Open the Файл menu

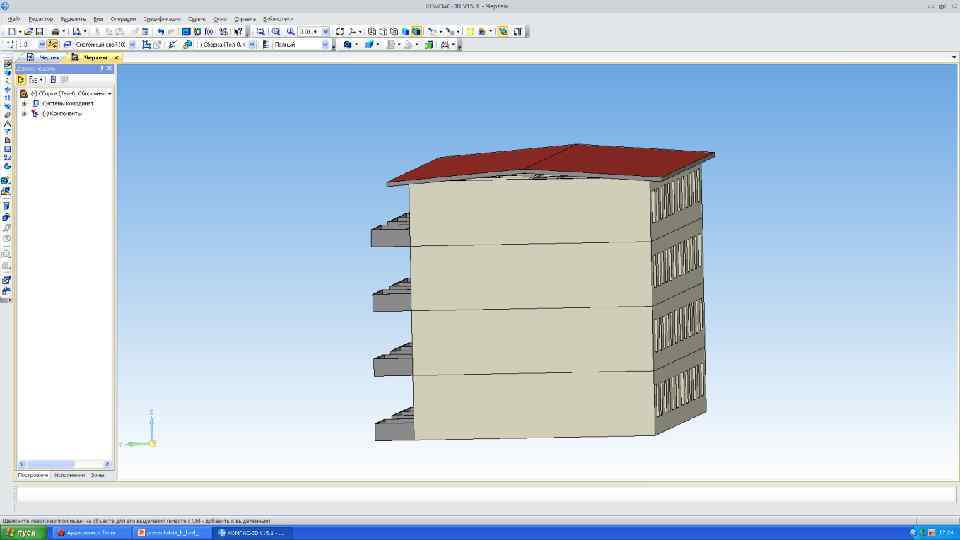13,19
